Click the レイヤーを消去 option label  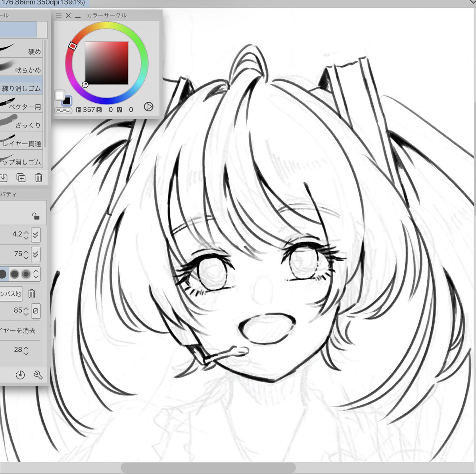click(x=18, y=331)
